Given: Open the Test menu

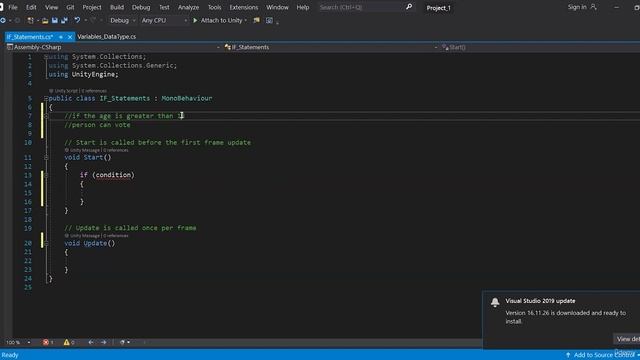Looking at the screenshot, I should coord(164,7).
